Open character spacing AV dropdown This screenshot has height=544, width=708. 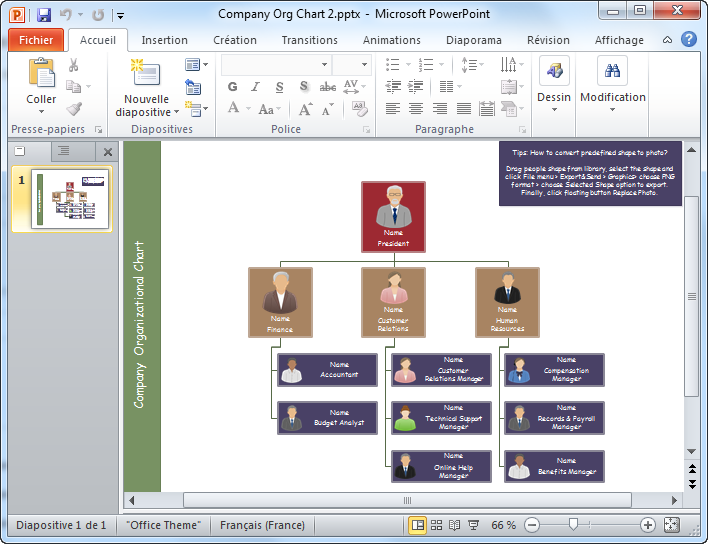[354, 86]
